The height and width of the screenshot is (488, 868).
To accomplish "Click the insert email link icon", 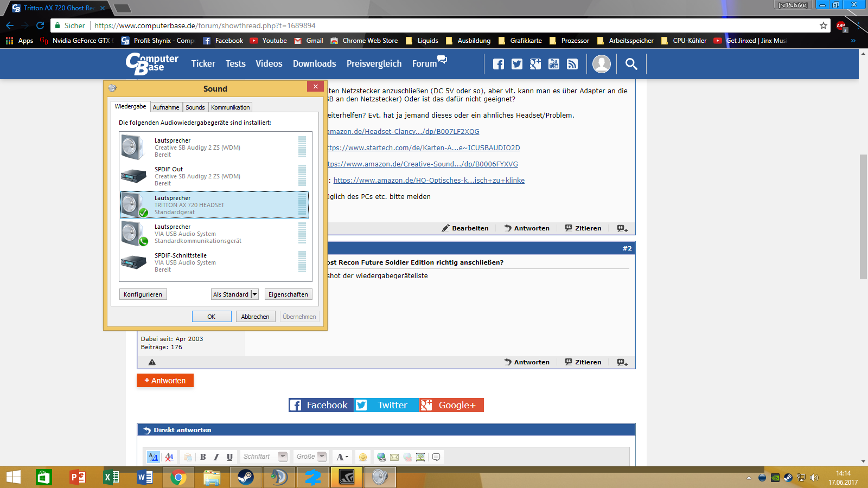I will pyautogui.click(x=394, y=457).
